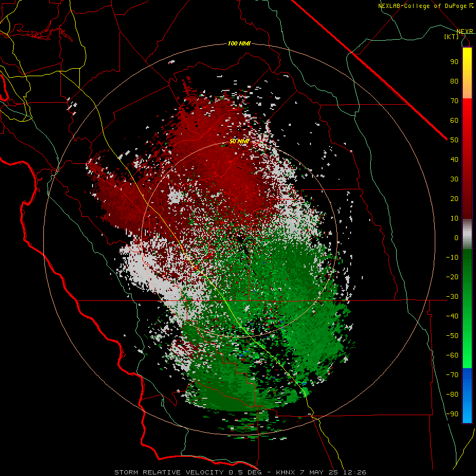Viewport: 476px width, 476px height.
Task: Click the -40 value on velocity scale
Action: tap(452, 316)
